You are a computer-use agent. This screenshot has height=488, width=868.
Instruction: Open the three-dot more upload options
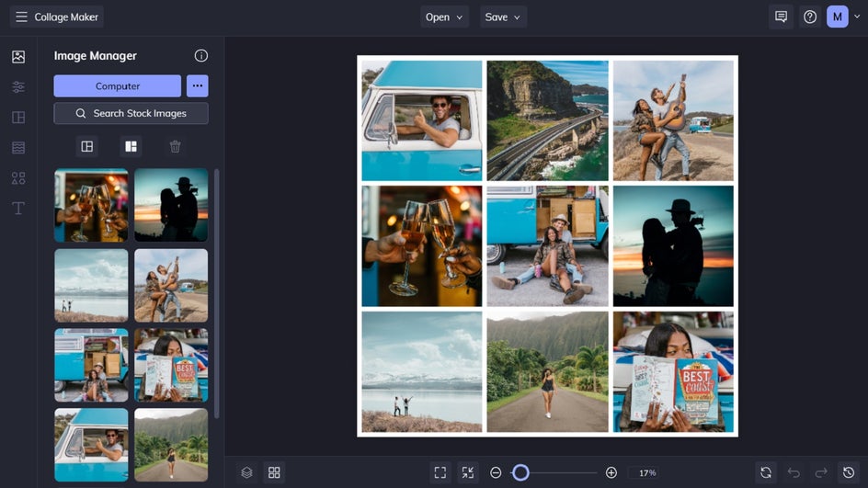(x=198, y=86)
